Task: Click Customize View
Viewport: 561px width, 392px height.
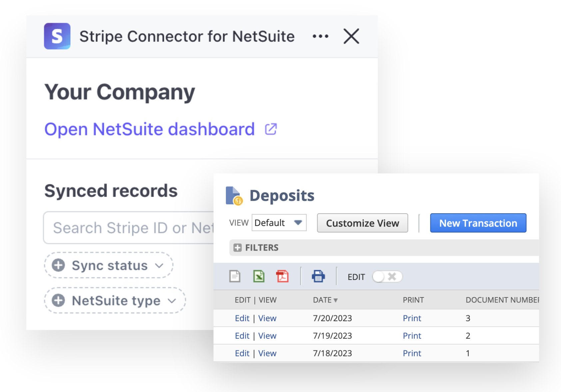Action: [x=362, y=223]
